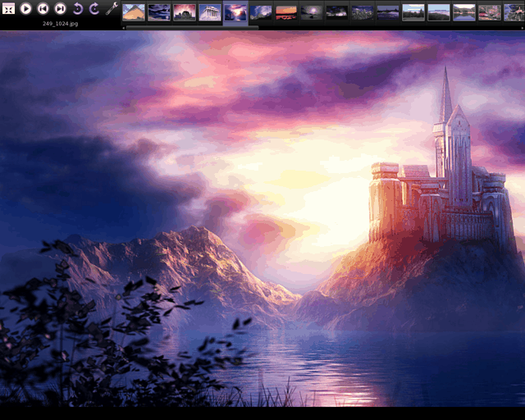Click the 249_1024.jpg filename label

pos(60,24)
